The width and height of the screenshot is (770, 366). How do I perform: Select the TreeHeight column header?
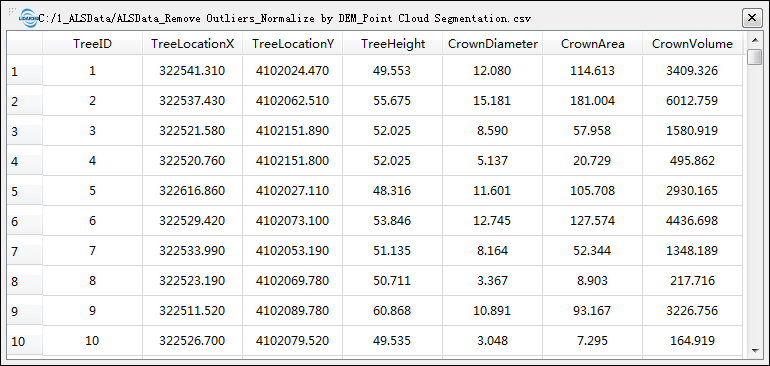pyautogui.click(x=393, y=44)
